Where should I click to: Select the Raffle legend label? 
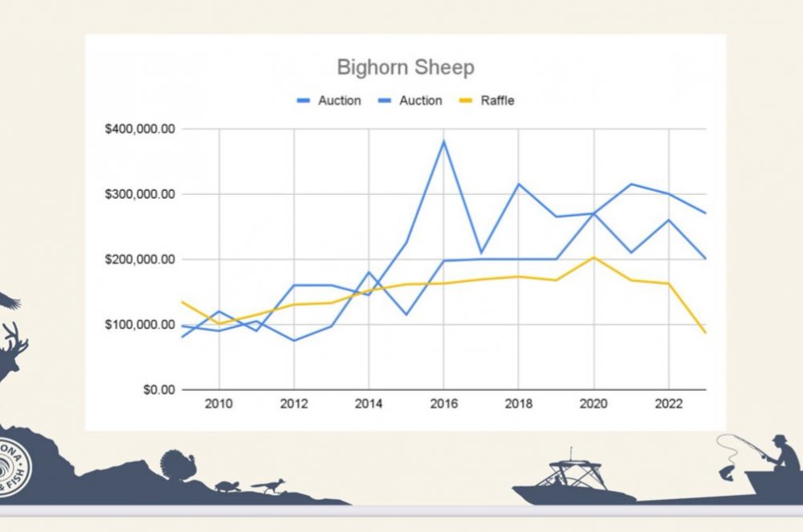tap(497, 101)
